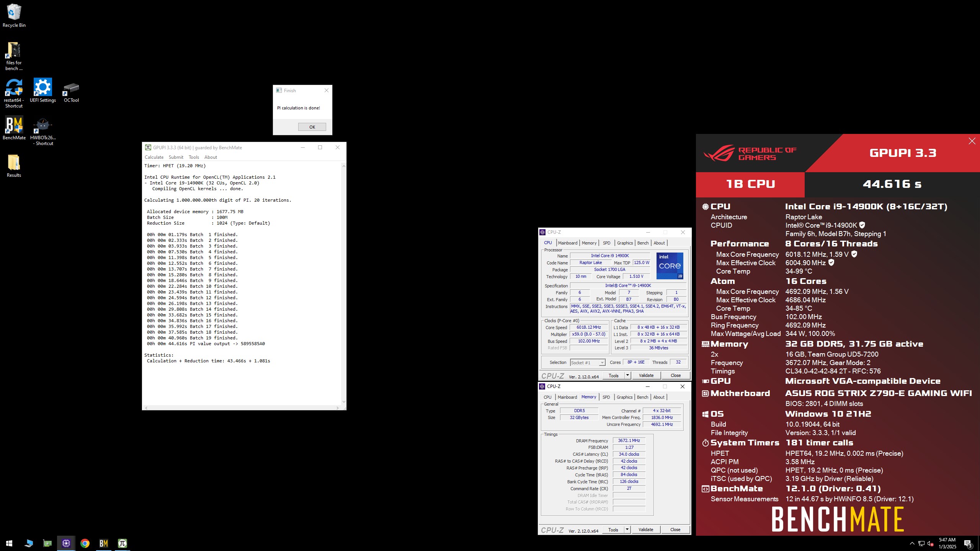
Task: Select the 'Batch 10 finished' line in GPUPI
Action: (x=192, y=286)
